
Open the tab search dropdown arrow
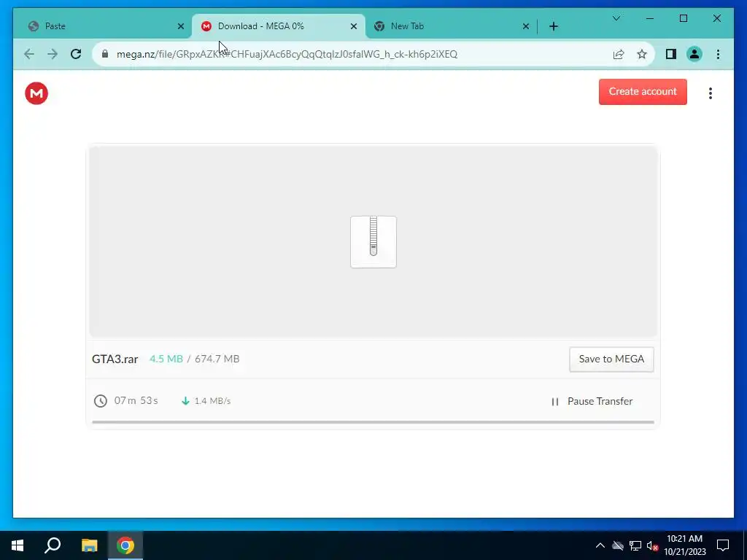(616, 18)
